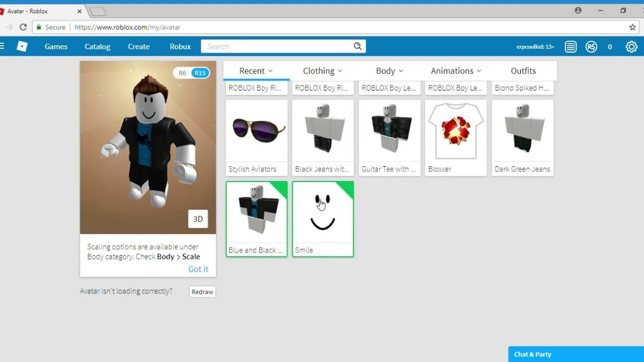This screenshot has width=644, height=362.
Task: Open the hamburger navigation menu
Action: [2, 46]
